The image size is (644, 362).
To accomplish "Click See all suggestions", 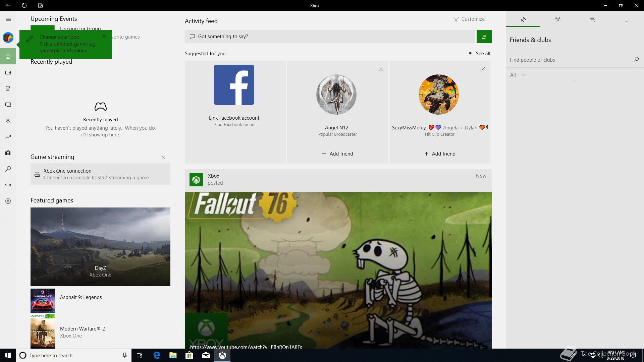I will [479, 54].
